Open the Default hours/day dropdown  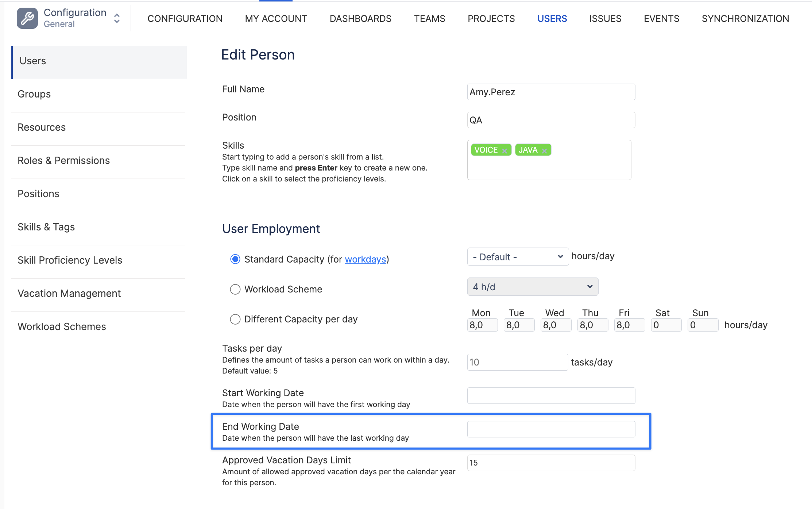517,257
